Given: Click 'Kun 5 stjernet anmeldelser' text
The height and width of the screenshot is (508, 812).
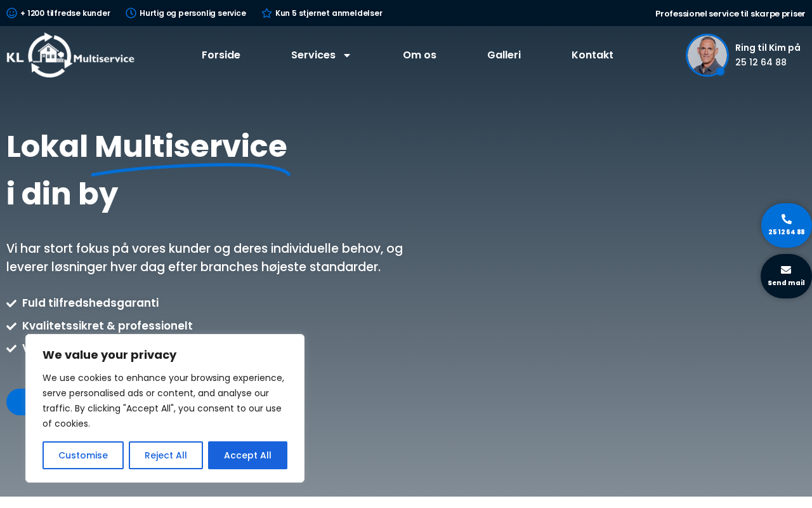Looking at the screenshot, I should (329, 13).
